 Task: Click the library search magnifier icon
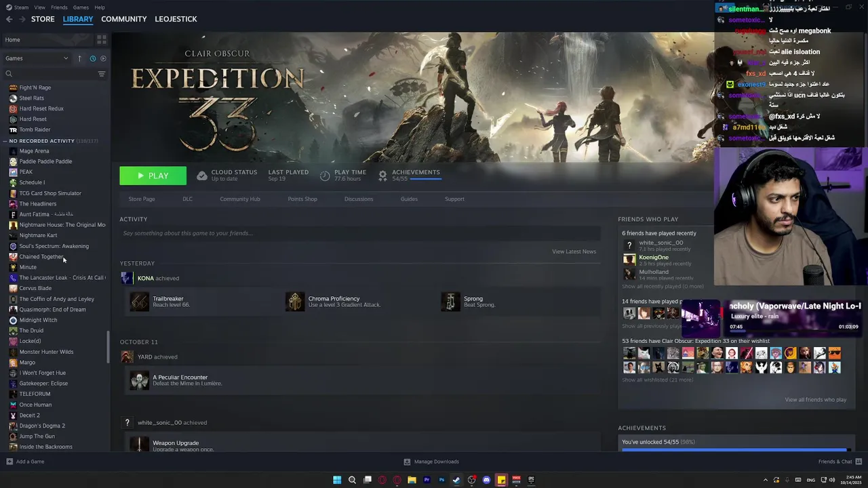point(9,74)
